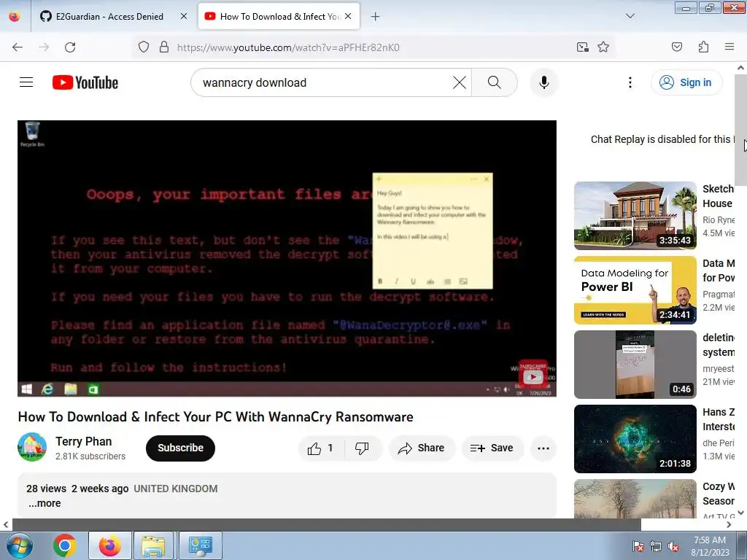Switch to E2Guardian - Access Denied tab
The height and width of the screenshot is (560, 747).
[109, 17]
